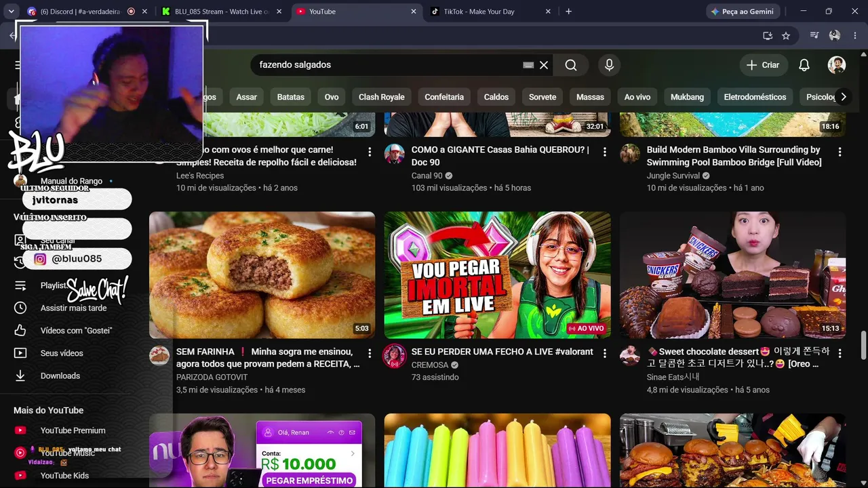Click the Peça ao Gemini button
Image resolution: width=868 pixels, height=488 pixels.
click(743, 12)
